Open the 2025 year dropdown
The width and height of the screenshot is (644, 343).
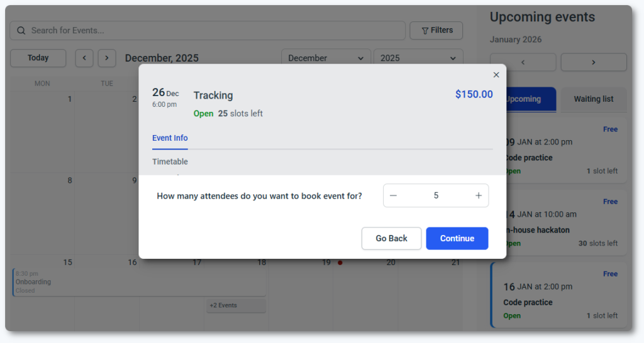418,58
